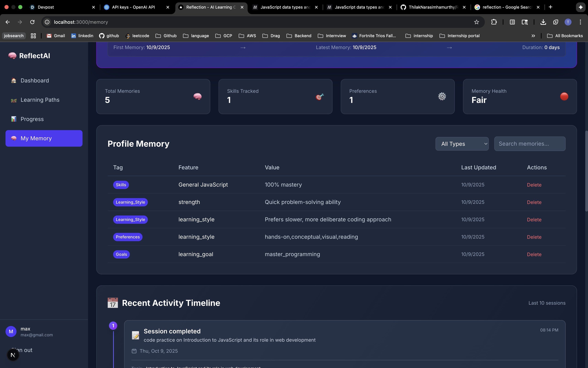Delete the master_programming goal entry
This screenshot has width=588, height=368.
tap(534, 255)
